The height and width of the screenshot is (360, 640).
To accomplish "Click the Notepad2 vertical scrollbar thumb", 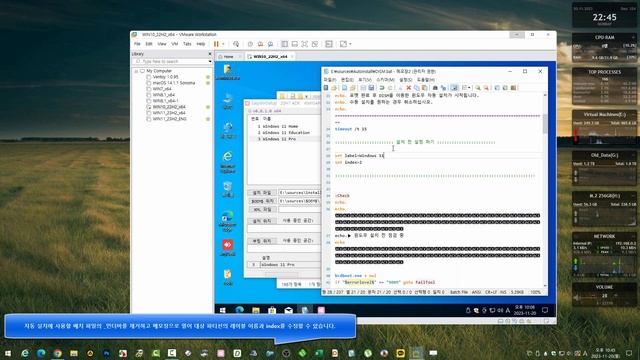I will [545, 124].
